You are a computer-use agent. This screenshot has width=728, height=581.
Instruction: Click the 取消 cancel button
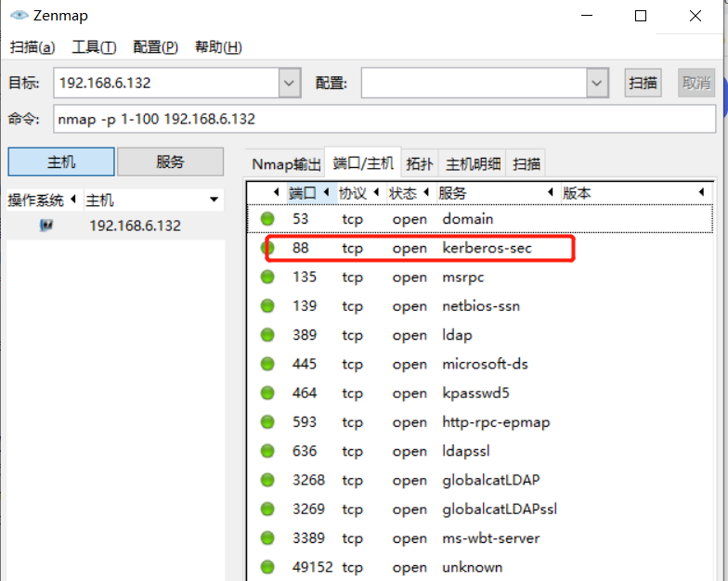696,84
